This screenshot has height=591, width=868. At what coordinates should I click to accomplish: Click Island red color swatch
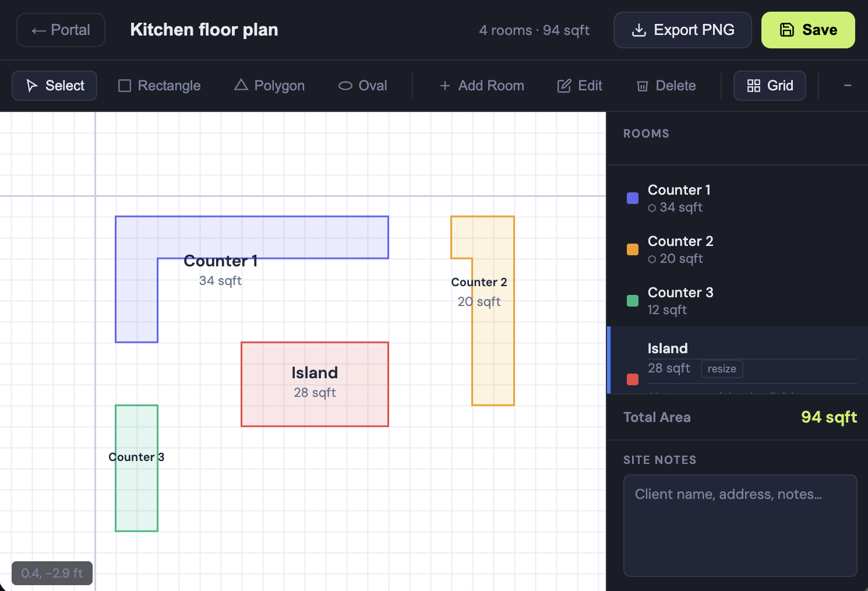coord(633,379)
